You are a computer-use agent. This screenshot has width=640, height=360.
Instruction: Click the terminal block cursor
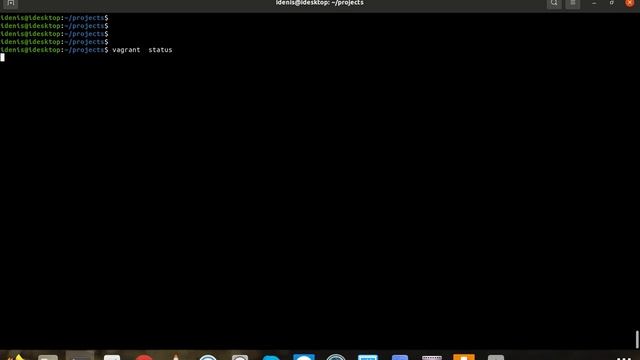pyautogui.click(x=2, y=58)
